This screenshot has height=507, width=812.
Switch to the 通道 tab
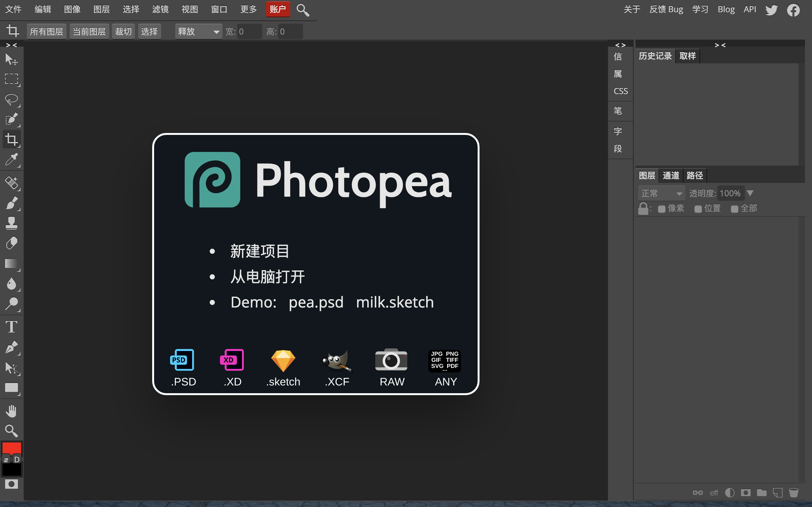click(x=670, y=175)
